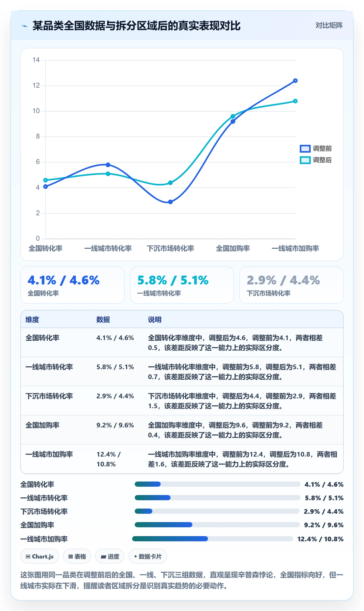This screenshot has height=611, width=364.
Task: Click the 说明 table column header
Action: [x=155, y=320]
